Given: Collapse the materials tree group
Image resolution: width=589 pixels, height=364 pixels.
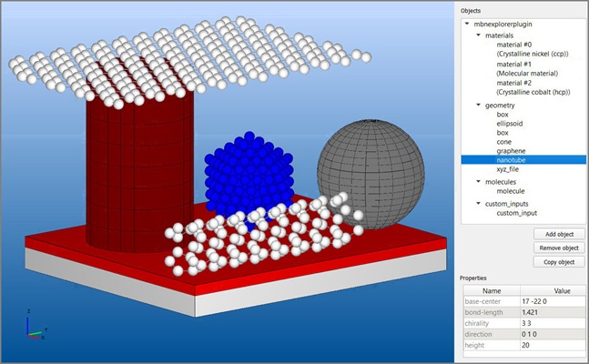Looking at the screenshot, I should (x=476, y=35).
